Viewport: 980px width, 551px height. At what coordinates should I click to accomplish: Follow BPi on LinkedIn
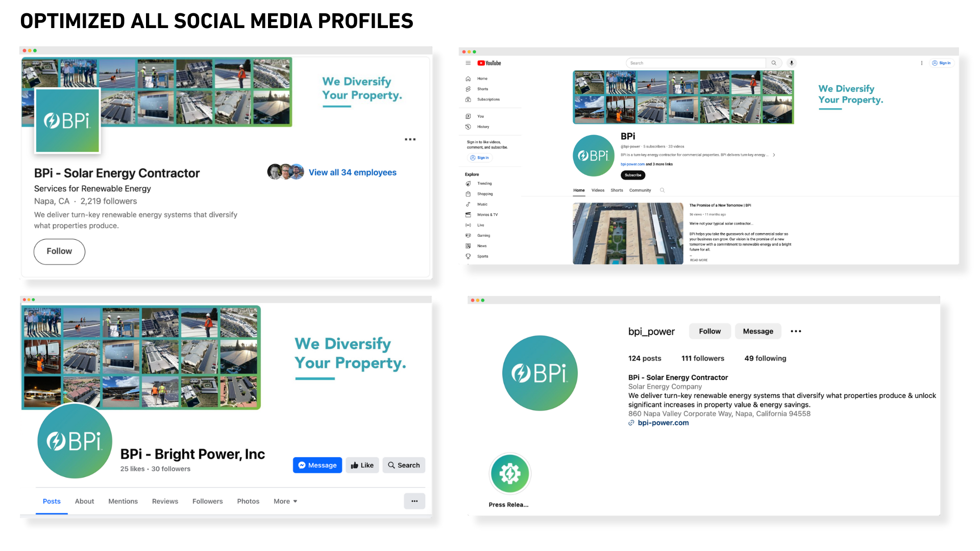coord(59,252)
